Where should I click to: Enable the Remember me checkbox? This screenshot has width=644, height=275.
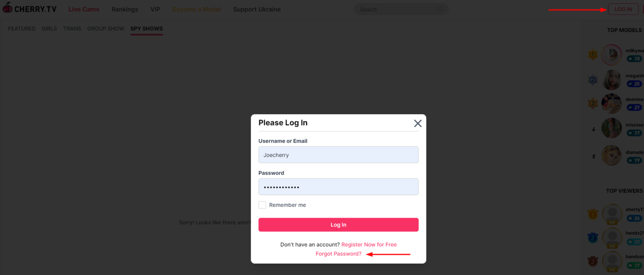[x=262, y=205]
